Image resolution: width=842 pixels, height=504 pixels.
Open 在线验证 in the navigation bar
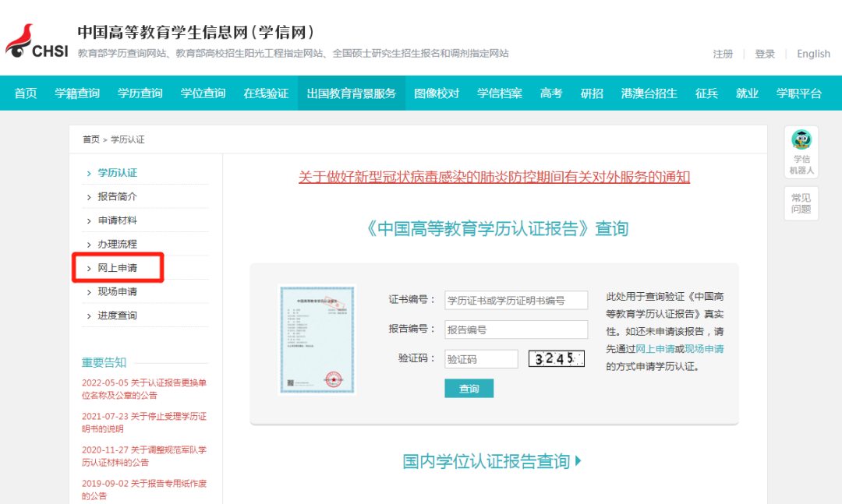[266, 93]
